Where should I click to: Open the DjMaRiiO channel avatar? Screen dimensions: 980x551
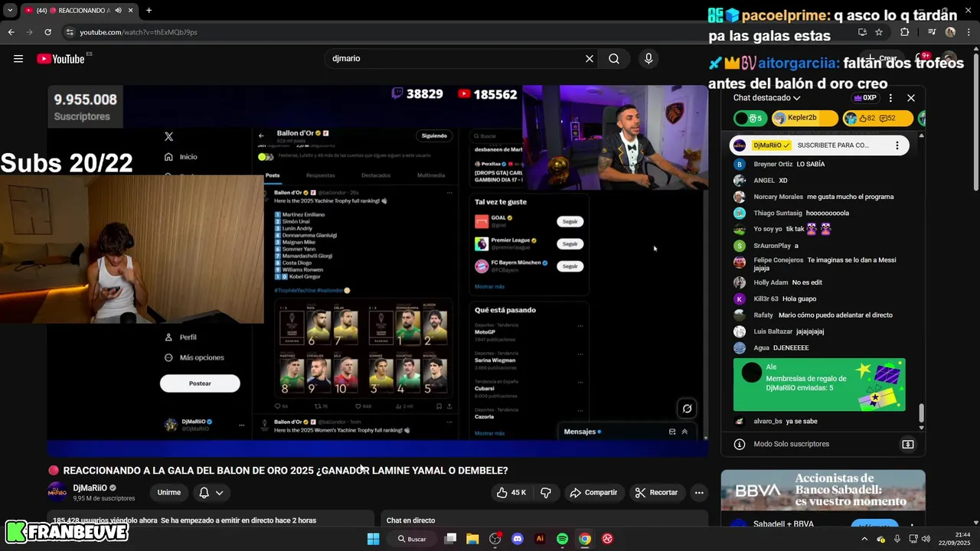tap(57, 492)
